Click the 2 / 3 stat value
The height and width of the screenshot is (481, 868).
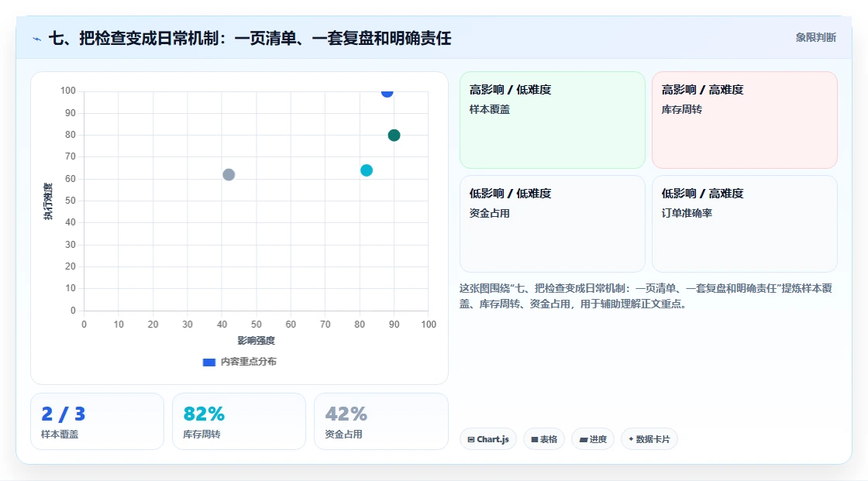tap(63, 414)
